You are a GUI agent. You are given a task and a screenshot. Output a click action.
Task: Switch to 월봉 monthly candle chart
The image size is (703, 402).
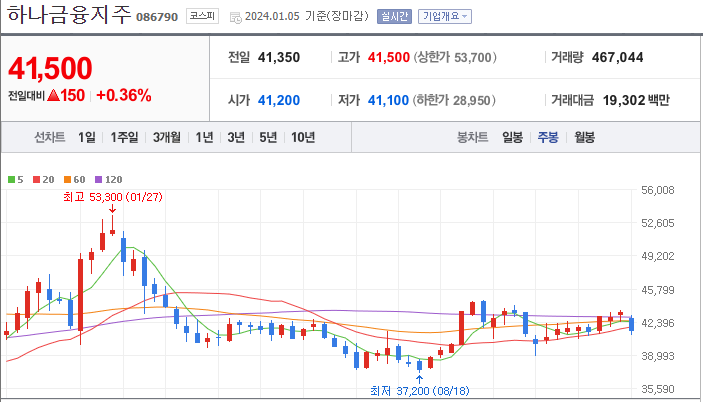pos(585,137)
